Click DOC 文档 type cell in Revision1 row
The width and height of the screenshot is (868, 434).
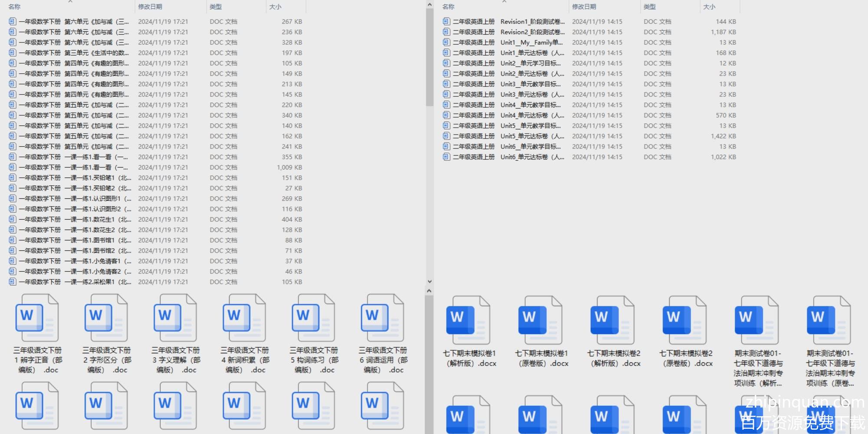coord(658,21)
